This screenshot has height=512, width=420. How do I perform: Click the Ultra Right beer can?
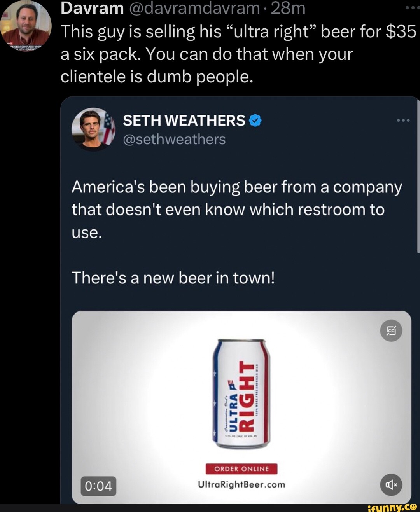click(241, 393)
